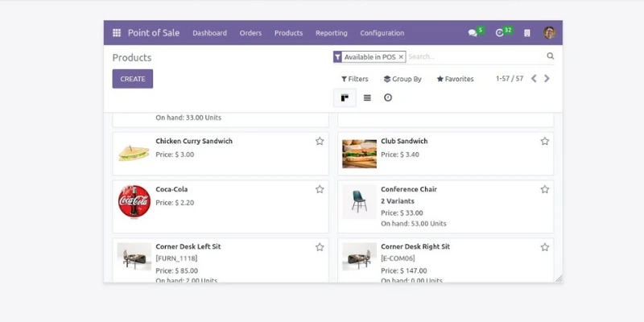
Task: Click the Price: $ 85.00 text
Action: coord(176,270)
